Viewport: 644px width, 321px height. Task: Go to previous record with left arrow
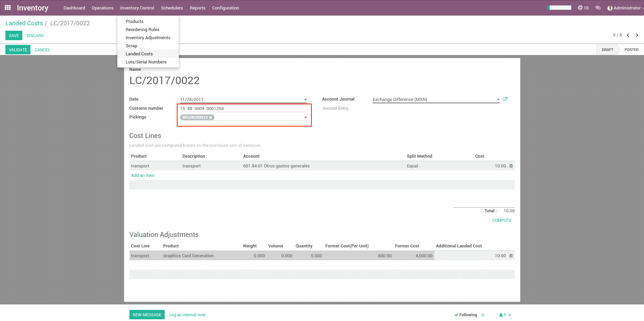628,35
